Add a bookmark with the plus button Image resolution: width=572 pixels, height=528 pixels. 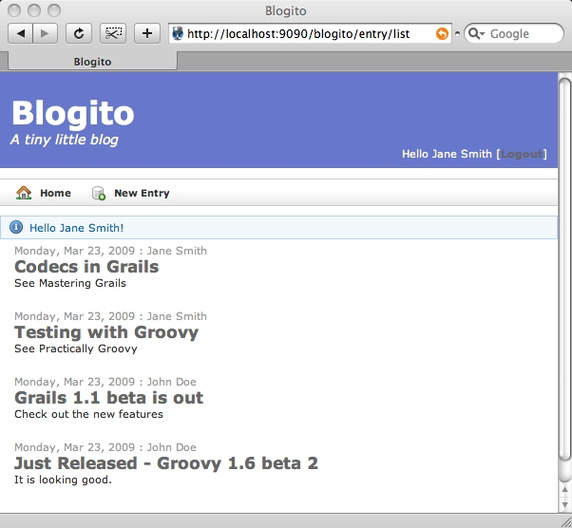(147, 34)
